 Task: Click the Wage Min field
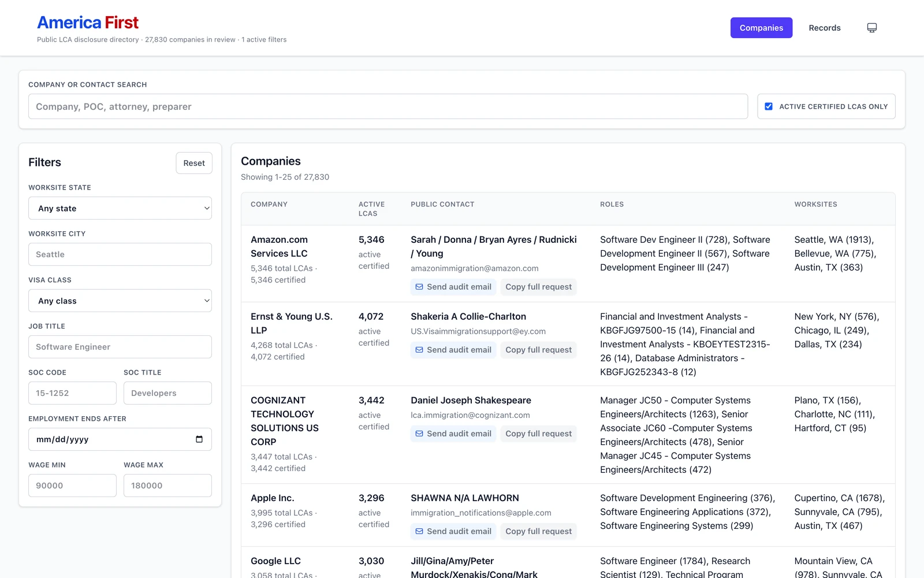72,486
